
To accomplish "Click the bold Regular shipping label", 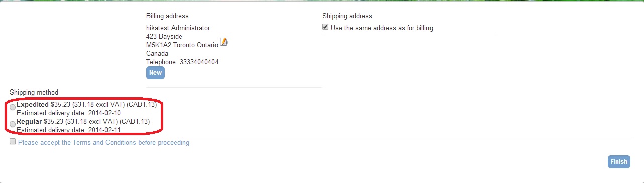I will point(29,121).
